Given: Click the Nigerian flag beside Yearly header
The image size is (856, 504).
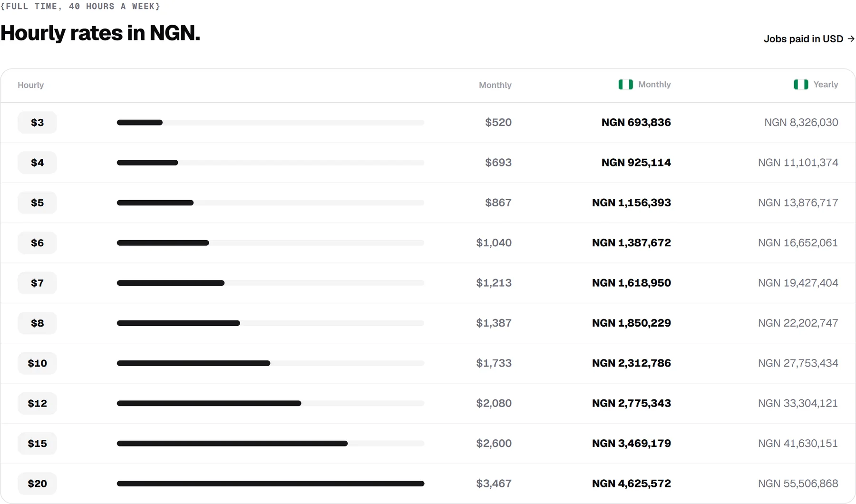Looking at the screenshot, I should pyautogui.click(x=801, y=85).
